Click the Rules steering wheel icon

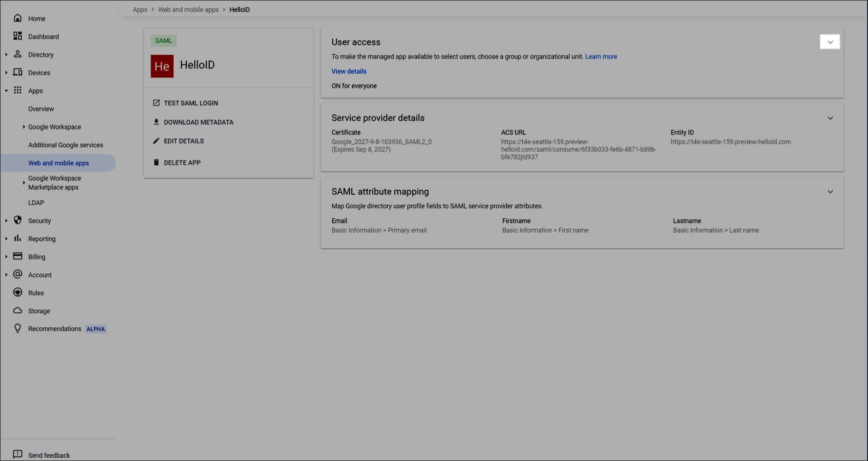(x=18, y=292)
